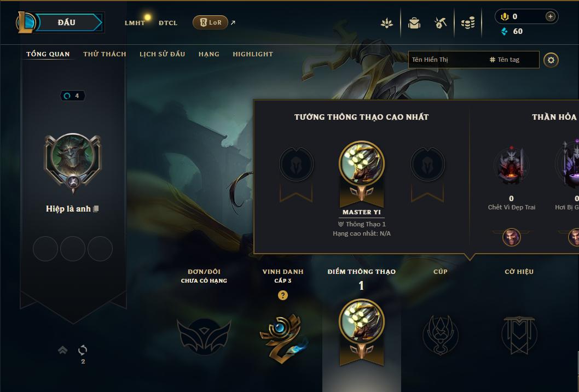The width and height of the screenshot is (579, 392).
Task: Open the Store coins icon
Action: pos(468,23)
